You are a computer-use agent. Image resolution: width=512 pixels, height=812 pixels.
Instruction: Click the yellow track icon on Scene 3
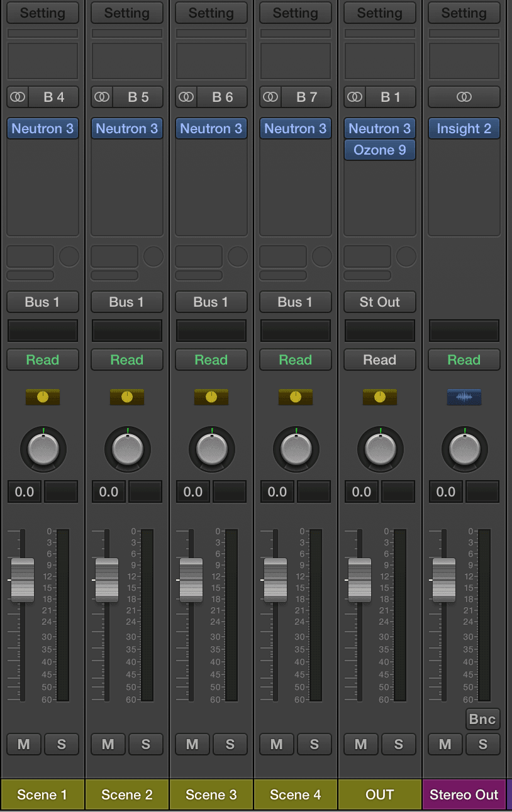coord(211,397)
